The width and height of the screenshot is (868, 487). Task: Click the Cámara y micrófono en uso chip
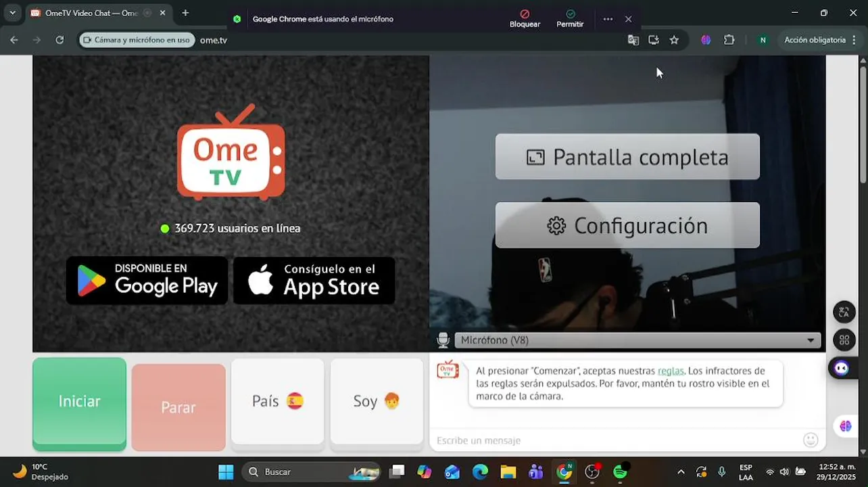[x=137, y=40]
